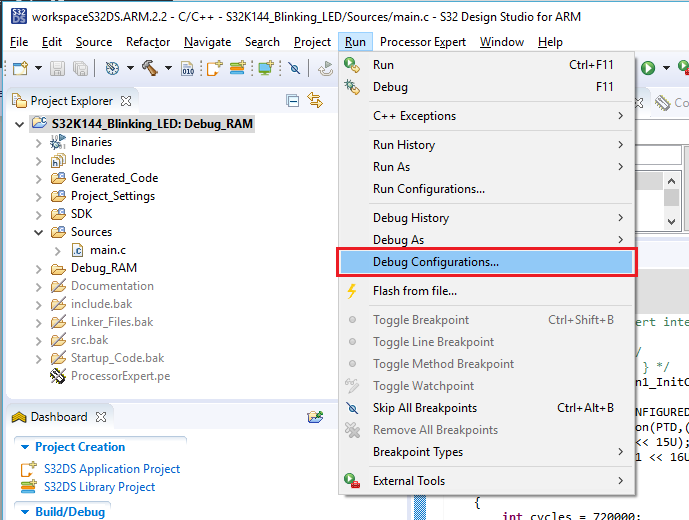Choose Run from the Run menu
This screenshot has height=520, width=689.
pyautogui.click(x=486, y=65)
